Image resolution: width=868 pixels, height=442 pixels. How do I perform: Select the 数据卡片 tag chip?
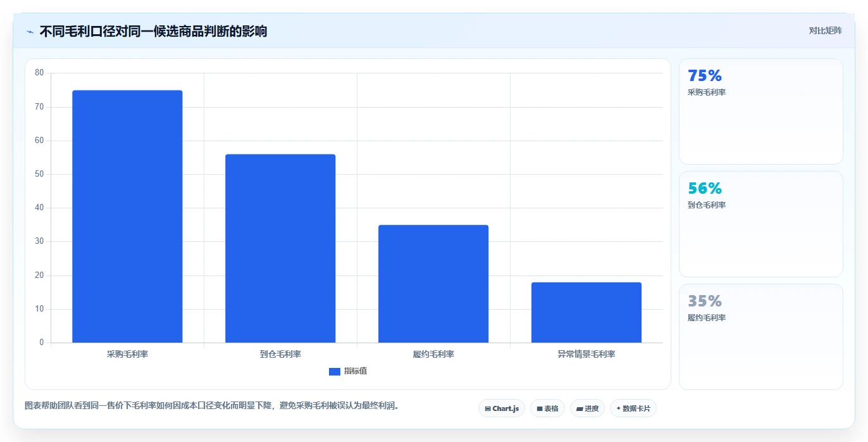coord(633,408)
